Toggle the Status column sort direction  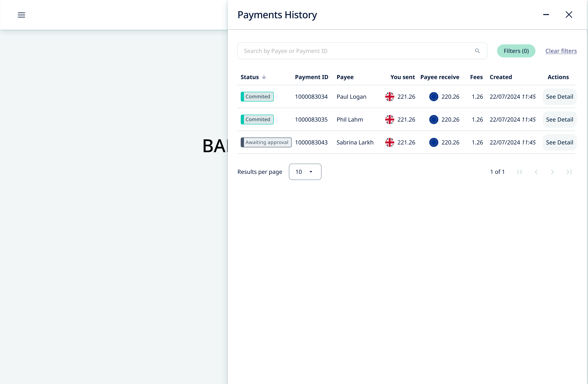click(x=264, y=77)
